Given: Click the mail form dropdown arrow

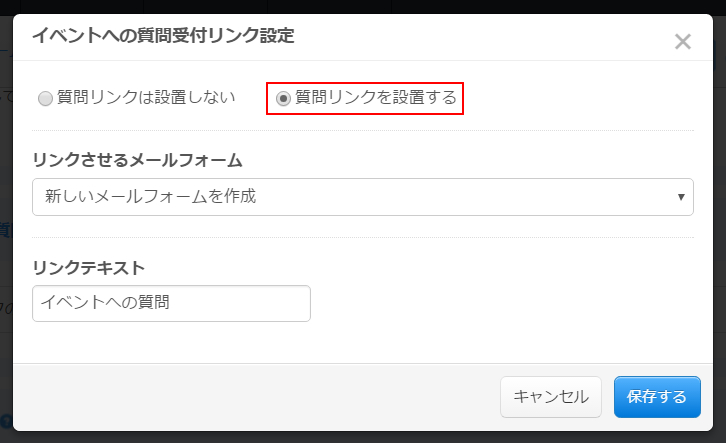Looking at the screenshot, I should click(x=681, y=197).
